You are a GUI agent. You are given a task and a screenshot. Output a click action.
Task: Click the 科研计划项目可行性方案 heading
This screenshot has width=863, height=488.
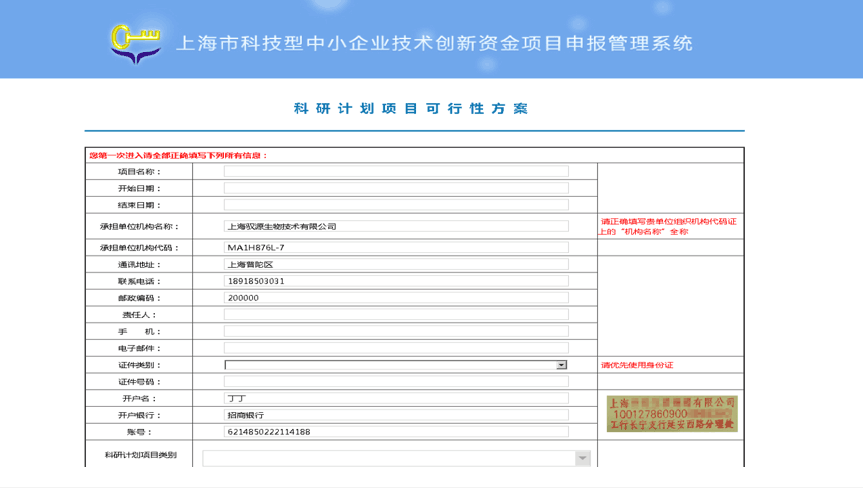coord(411,108)
